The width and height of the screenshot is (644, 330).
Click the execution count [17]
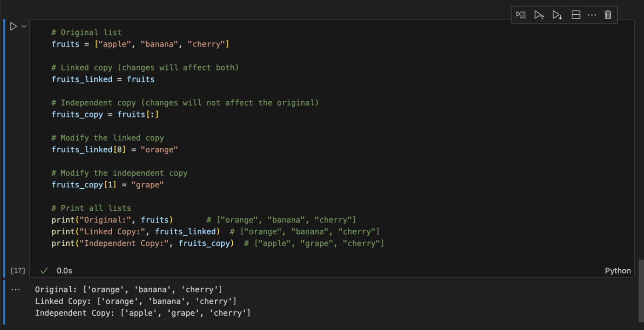click(x=17, y=271)
